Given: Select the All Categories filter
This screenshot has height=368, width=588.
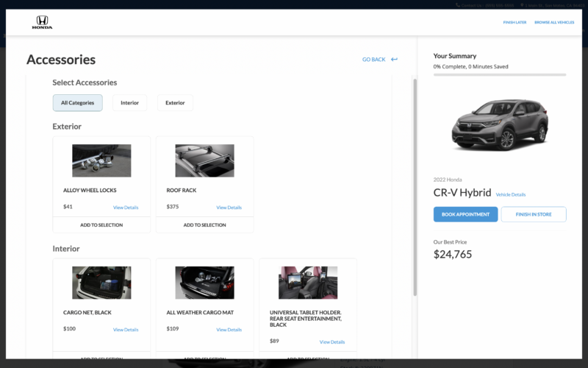Looking at the screenshot, I should tap(77, 103).
